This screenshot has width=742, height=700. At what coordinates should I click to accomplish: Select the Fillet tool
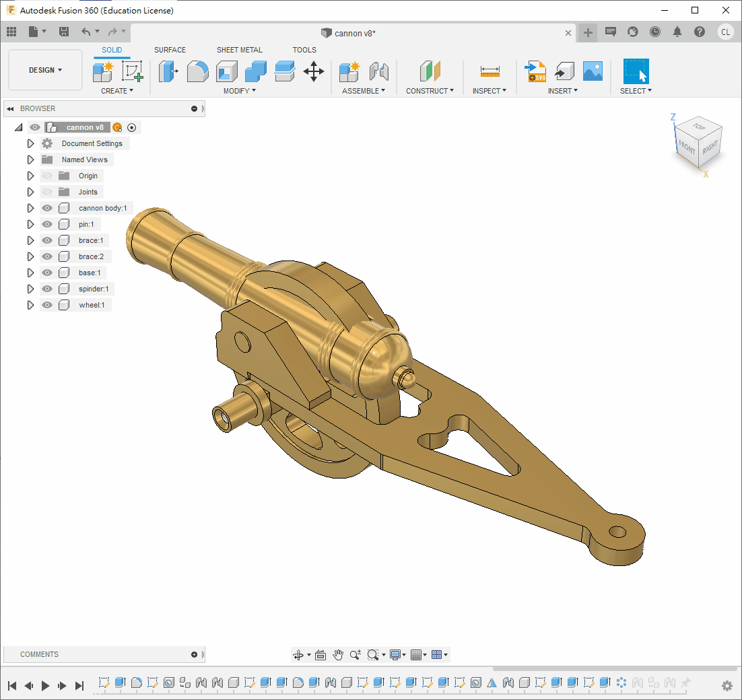coord(197,71)
